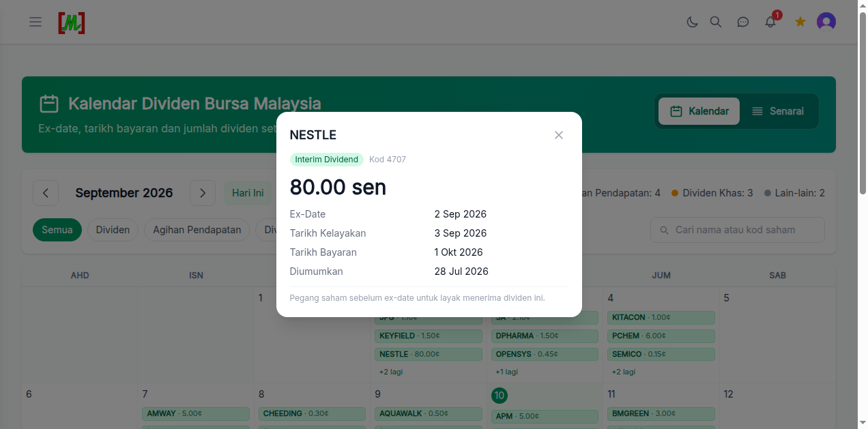Go to previous month arrow

tap(46, 193)
